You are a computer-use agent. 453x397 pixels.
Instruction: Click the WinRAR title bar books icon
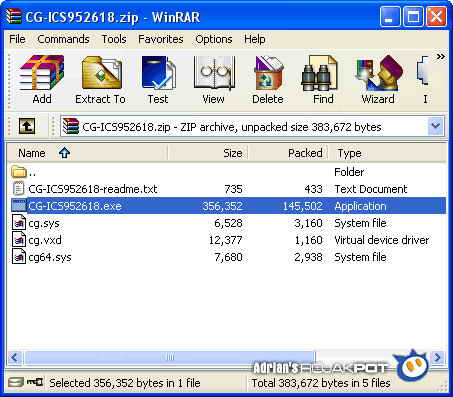click(x=14, y=17)
